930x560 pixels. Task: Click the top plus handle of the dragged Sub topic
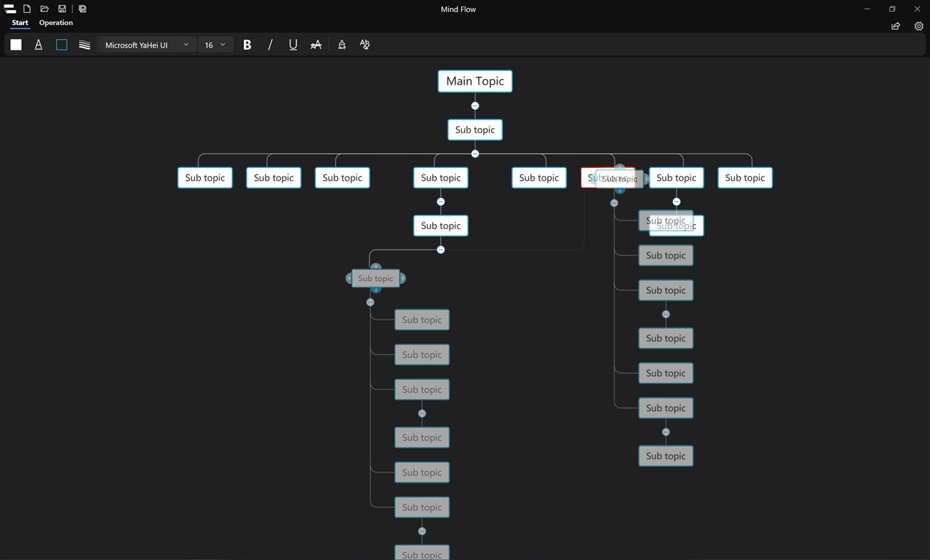(x=376, y=267)
